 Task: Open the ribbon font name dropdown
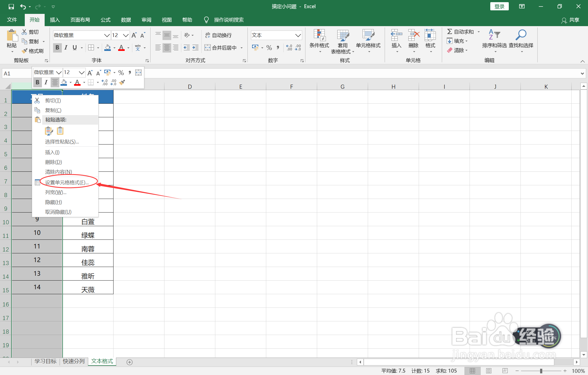point(107,35)
